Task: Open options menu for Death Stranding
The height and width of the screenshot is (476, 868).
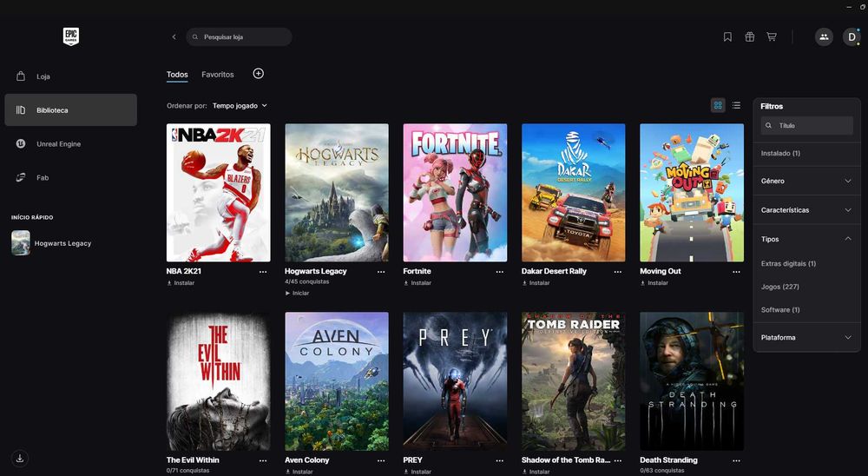Action: coord(736,460)
